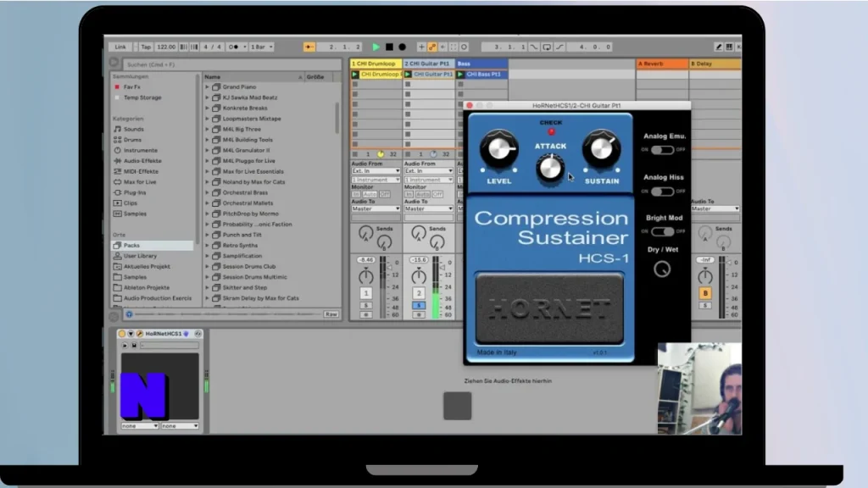Launch the CHI Bass Pt1 clip
Viewport: 868px width, 488px height.
click(x=460, y=75)
